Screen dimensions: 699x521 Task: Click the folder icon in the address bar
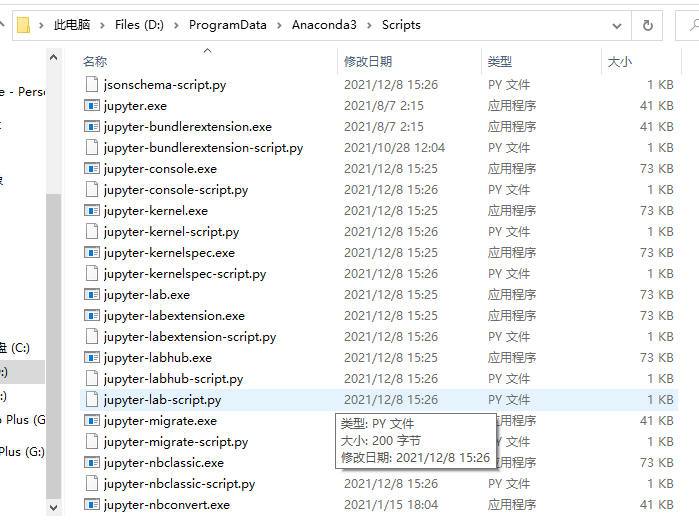[x=23, y=25]
